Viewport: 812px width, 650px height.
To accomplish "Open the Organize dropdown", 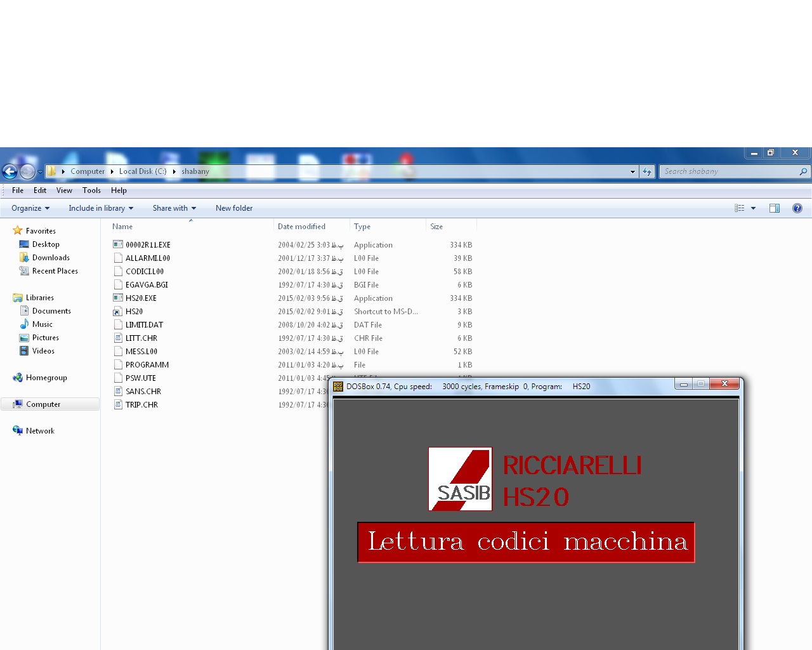I will click(x=30, y=208).
